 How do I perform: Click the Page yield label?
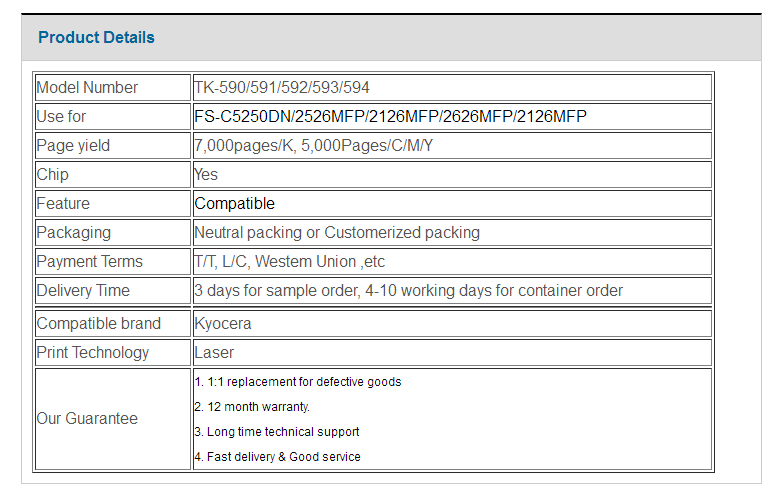pos(73,146)
